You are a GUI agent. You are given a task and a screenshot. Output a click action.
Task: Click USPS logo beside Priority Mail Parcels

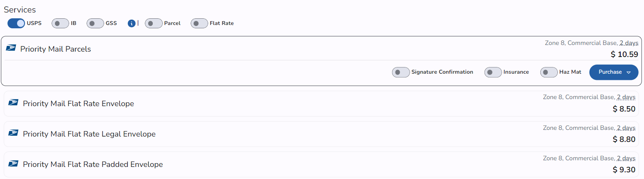click(11, 48)
